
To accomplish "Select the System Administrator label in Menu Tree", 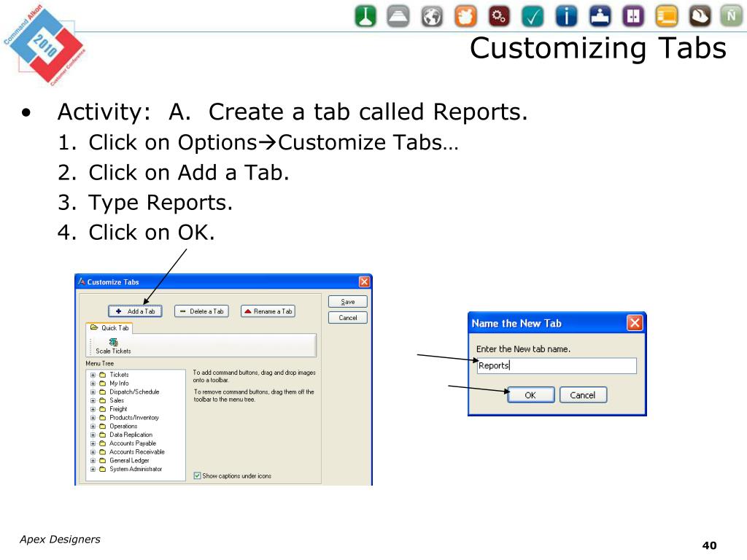I will pyautogui.click(x=136, y=469).
